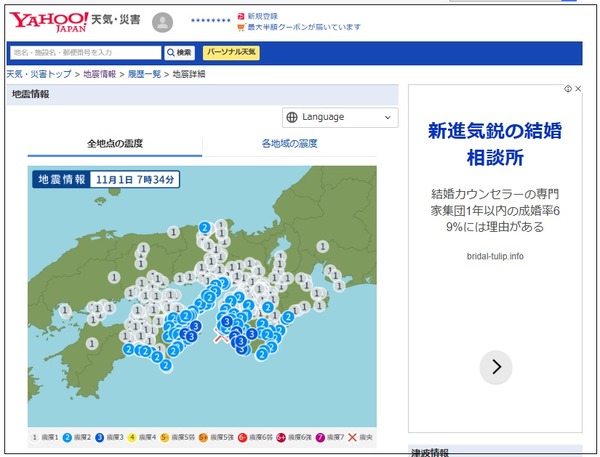Click the 新規登録 link
Screen dimensions: 600x457
[x=262, y=16]
